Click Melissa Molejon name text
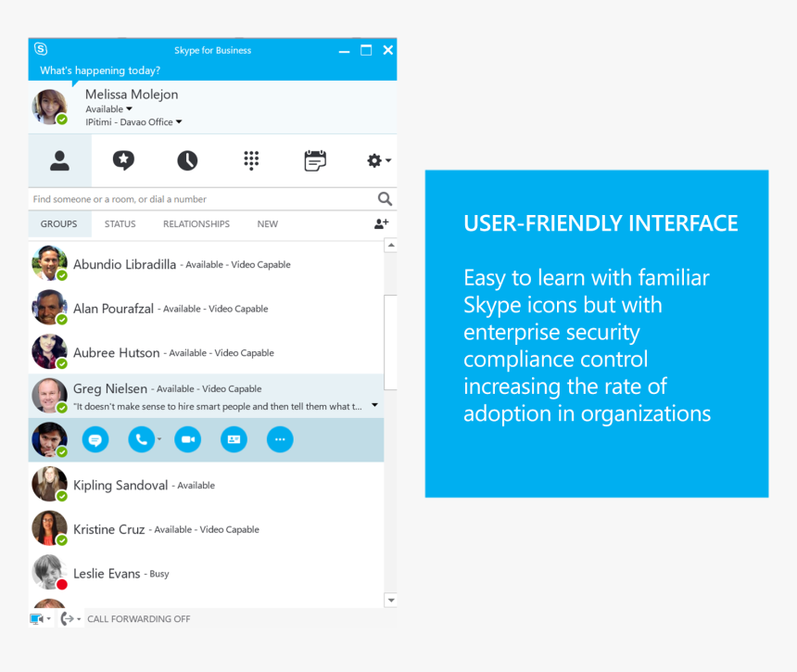This screenshot has width=797, height=672. [132, 95]
